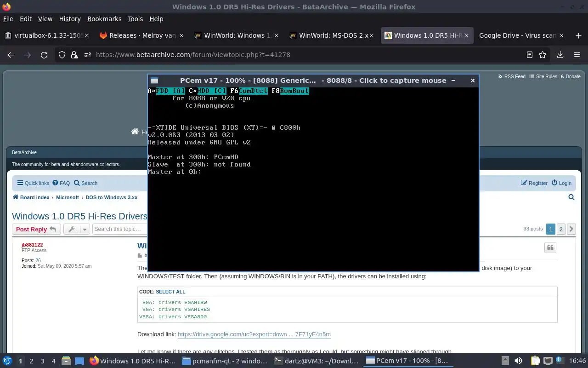Close the Releases Melroy van tab
Image resolution: width=588 pixels, height=368 pixels.
pos(181,35)
